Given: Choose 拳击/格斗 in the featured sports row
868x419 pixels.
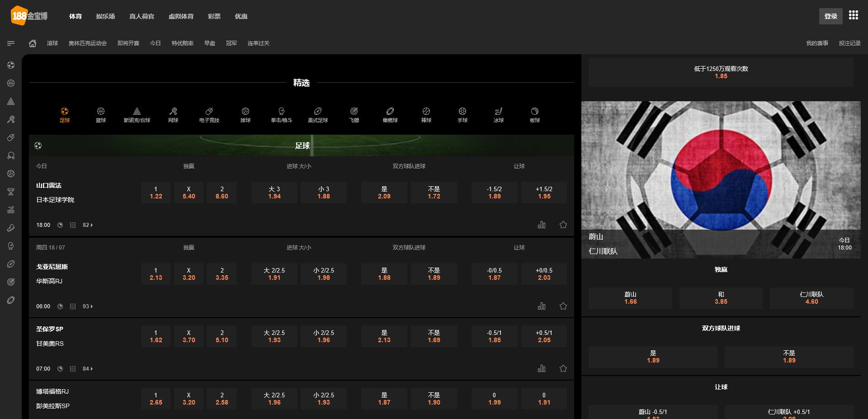Looking at the screenshot, I should click(x=282, y=115).
